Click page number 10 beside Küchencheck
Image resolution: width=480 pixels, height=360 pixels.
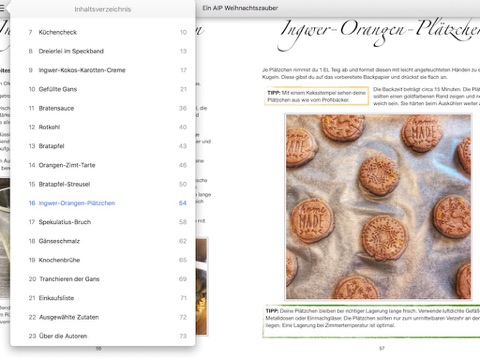(x=183, y=32)
